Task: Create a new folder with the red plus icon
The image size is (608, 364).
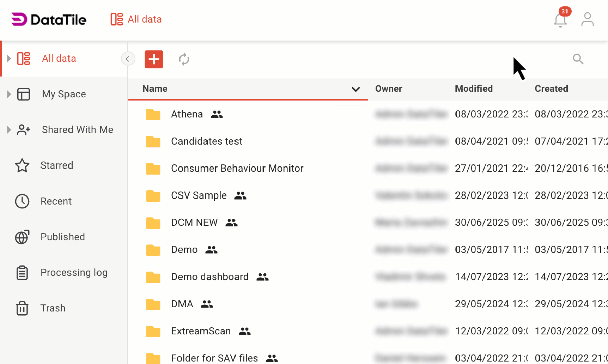Action: (x=154, y=59)
